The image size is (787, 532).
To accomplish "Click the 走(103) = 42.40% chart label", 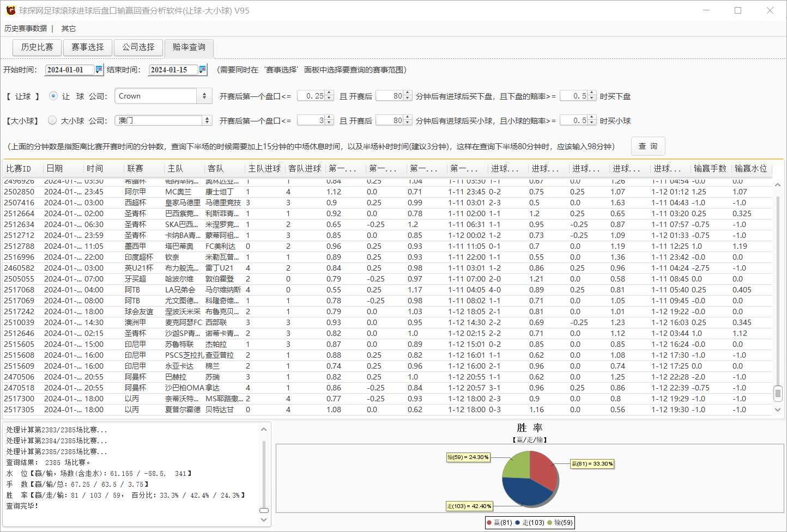I will click(x=469, y=506).
